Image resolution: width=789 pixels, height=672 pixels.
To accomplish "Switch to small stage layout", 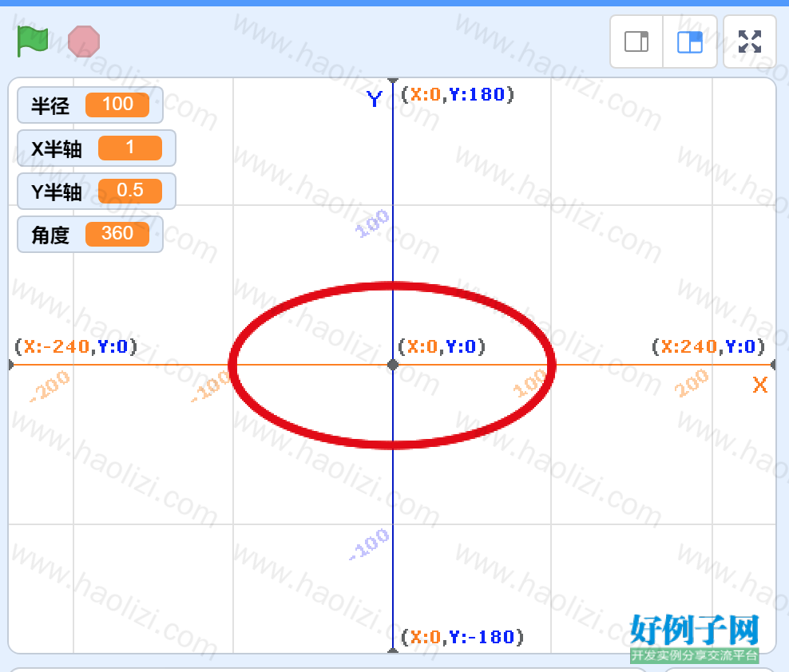I will [x=636, y=42].
